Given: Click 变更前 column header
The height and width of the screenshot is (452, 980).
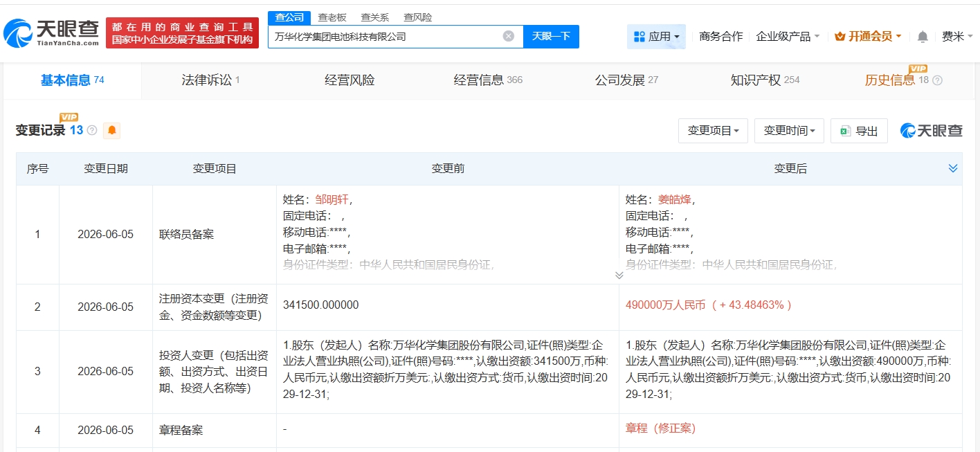Looking at the screenshot, I should coord(448,168).
